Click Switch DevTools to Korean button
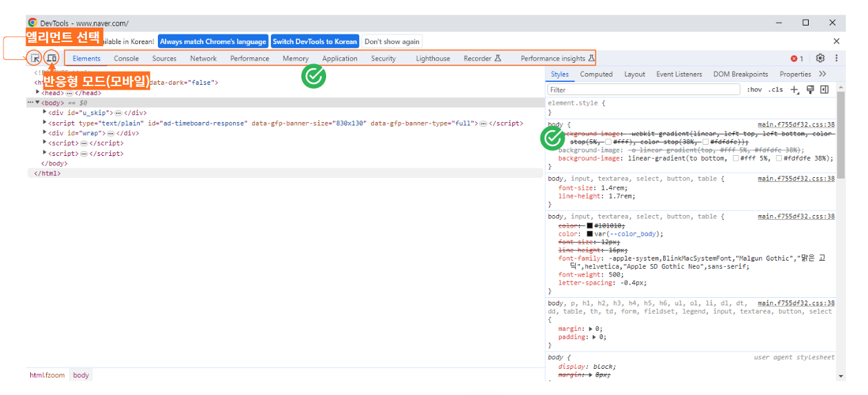The width and height of the screenshot is (868, 395). [x=315, y=41]
